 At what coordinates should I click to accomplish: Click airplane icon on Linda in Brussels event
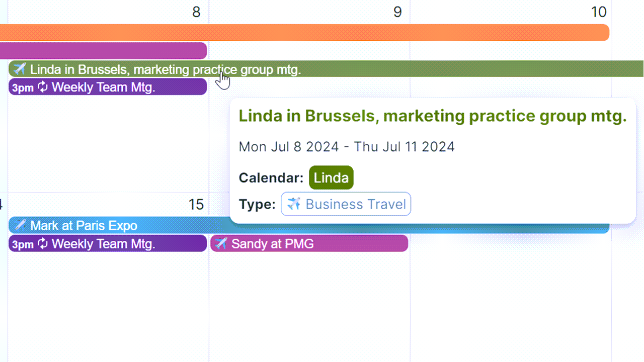point(20,69)
